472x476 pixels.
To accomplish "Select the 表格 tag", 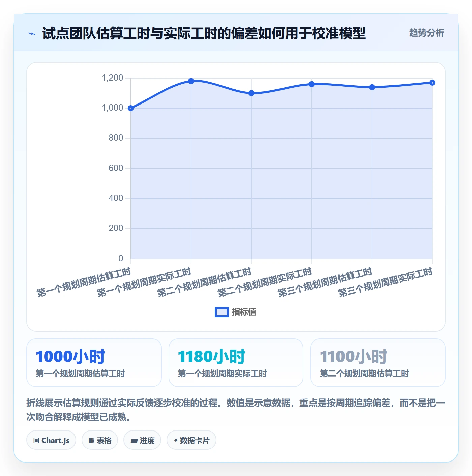I will click(100, 440).
